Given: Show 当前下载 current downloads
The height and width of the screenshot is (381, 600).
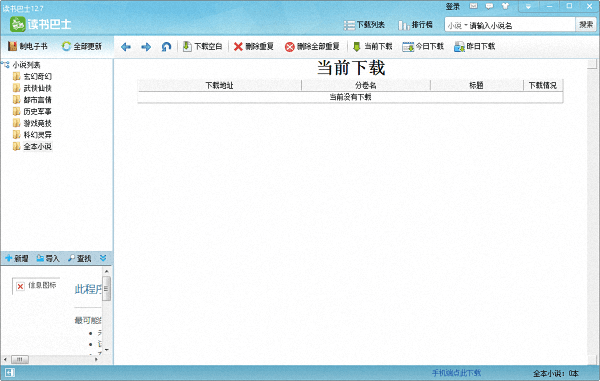Looking at the screenshot, I should click(372, 46).
